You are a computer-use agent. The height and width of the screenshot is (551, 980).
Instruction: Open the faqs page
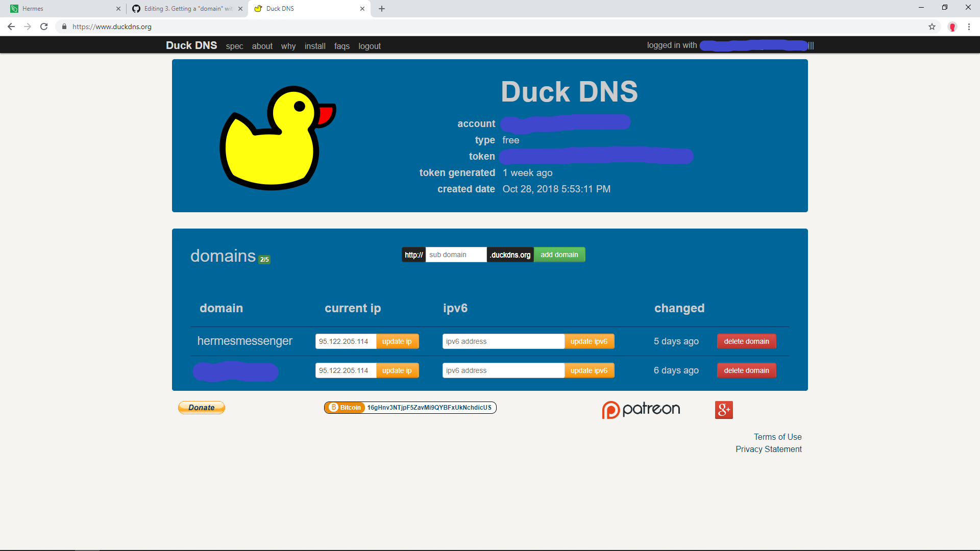(x=342, y=46)
